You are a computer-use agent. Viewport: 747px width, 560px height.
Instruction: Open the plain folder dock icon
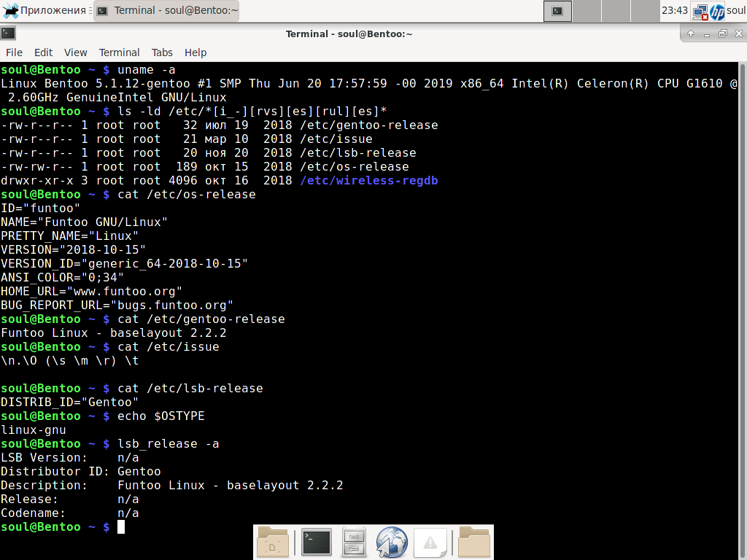474,542
